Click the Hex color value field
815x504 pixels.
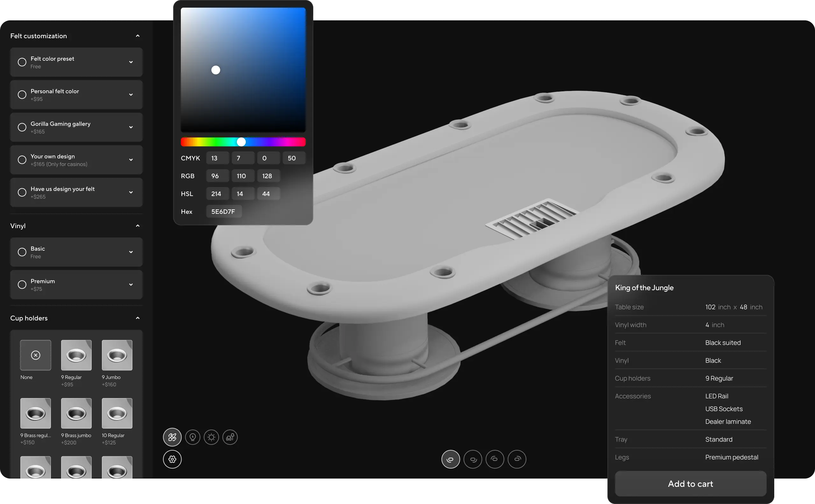point(223,212)
